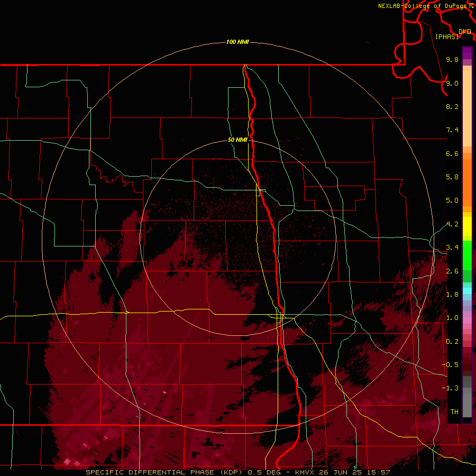This screenshot has height=476, width=476.
Task: Click the gray segment of the color bar
Action: point(467,398)
